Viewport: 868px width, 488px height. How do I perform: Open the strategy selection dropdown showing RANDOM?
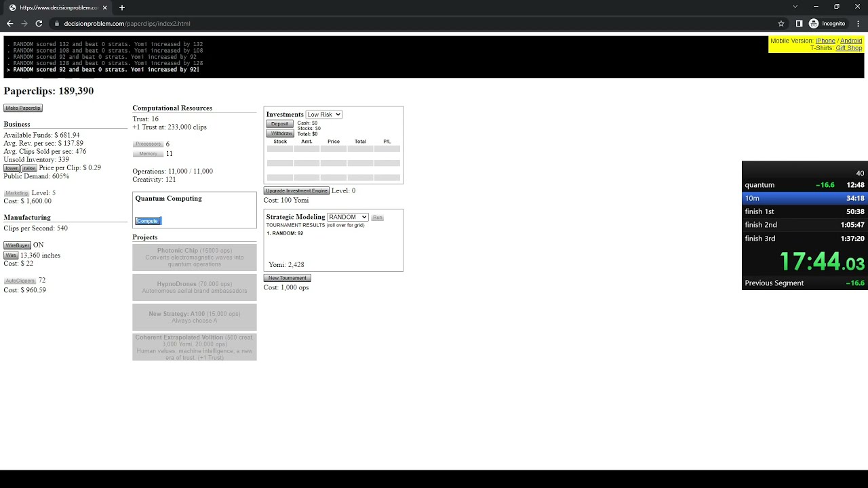point(348,217)
